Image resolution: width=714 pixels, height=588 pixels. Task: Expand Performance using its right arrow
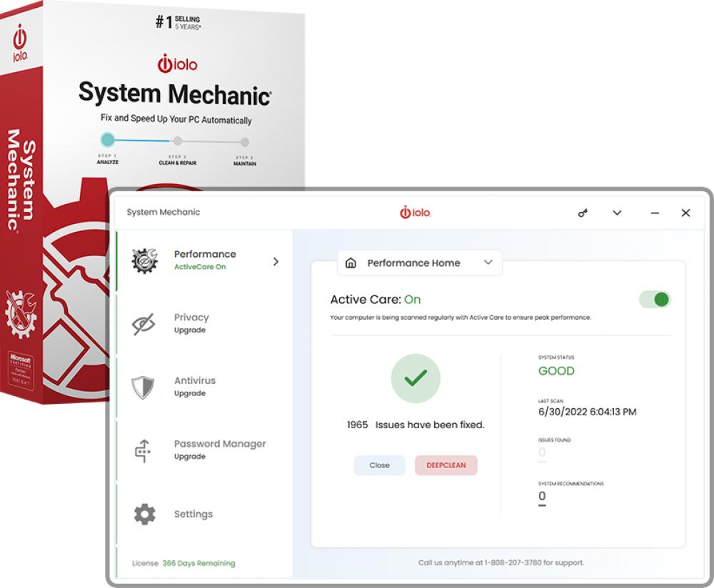(276, 261)
